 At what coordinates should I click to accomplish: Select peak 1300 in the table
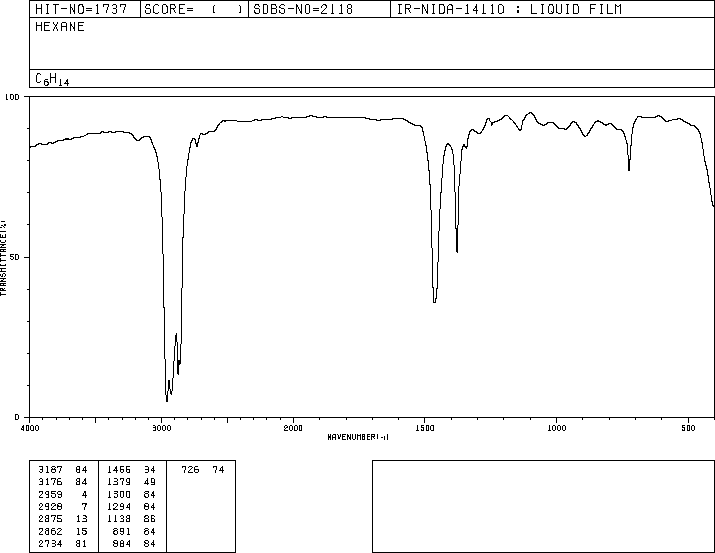point(119,494)
